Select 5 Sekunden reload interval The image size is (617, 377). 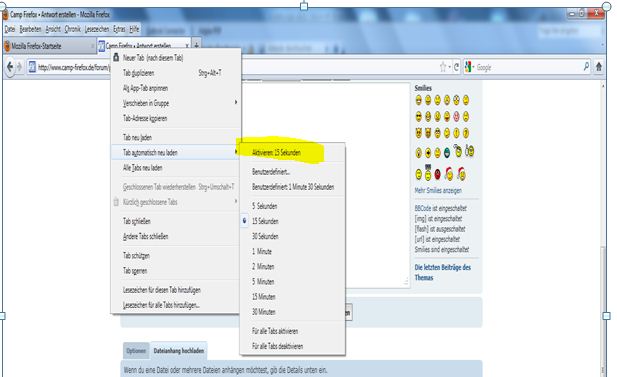pos(292,206)
